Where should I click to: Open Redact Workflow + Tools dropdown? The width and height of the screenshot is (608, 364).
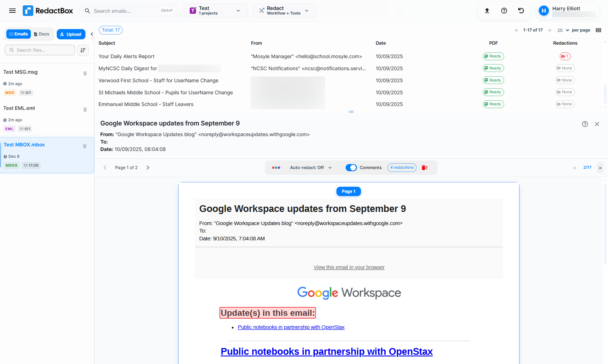284,11
